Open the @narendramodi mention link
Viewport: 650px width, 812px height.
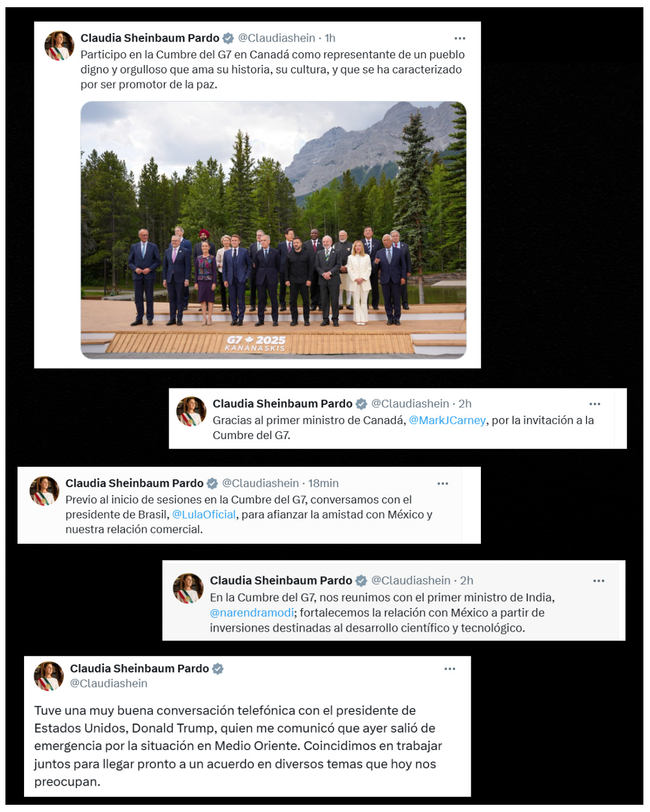click(252, 613)
